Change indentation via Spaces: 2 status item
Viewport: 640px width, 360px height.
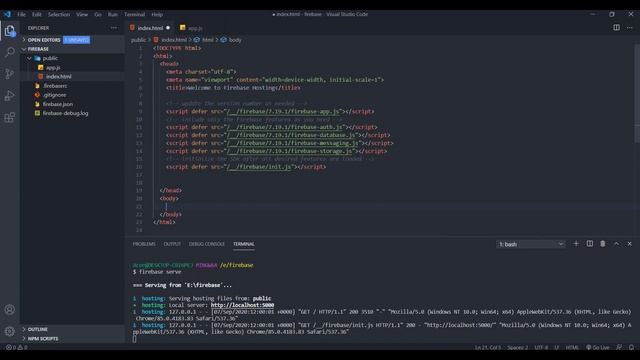pos(518,347)
